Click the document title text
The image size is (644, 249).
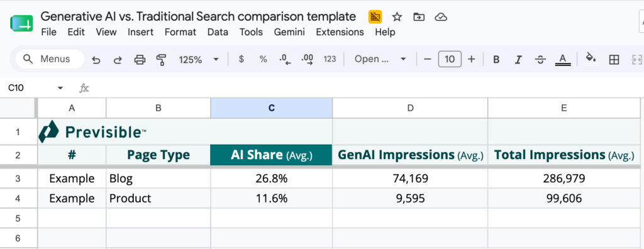point(198,16)
